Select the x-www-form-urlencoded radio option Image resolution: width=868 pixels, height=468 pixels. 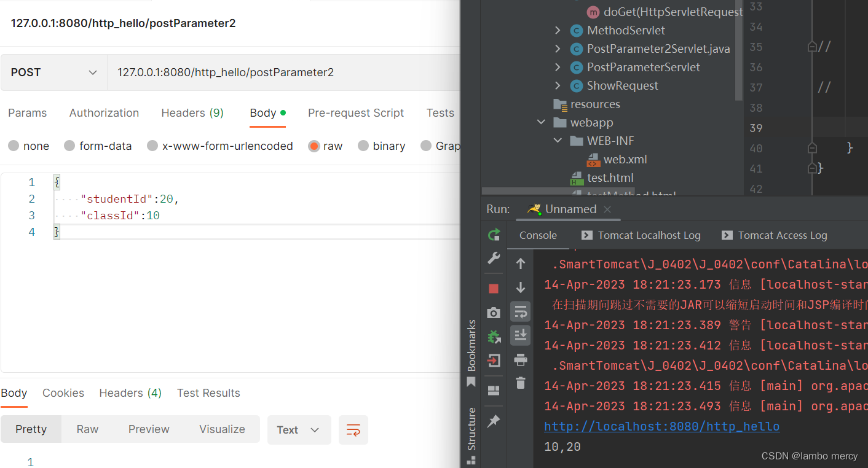pyautogui.click(x=152, y=146)
